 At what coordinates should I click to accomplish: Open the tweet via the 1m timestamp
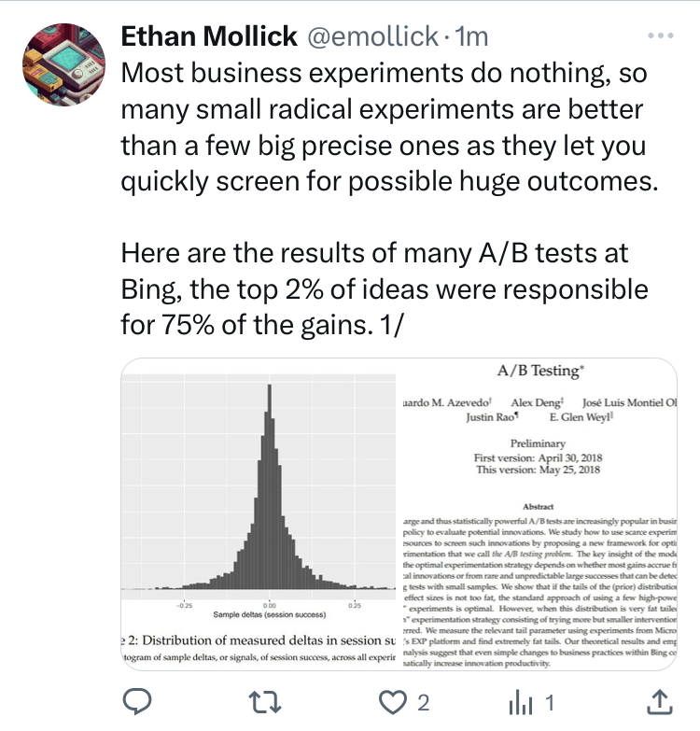pos(471,35)
